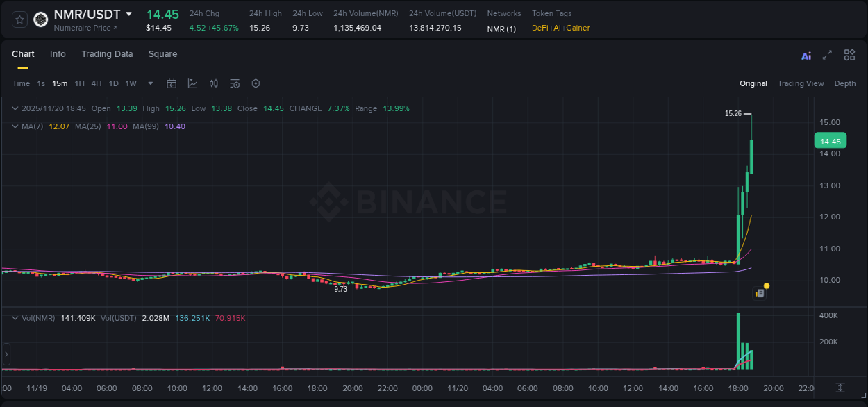Toggle the favorite star for NMR/USDT
The image size is (868, 407).
19,19
